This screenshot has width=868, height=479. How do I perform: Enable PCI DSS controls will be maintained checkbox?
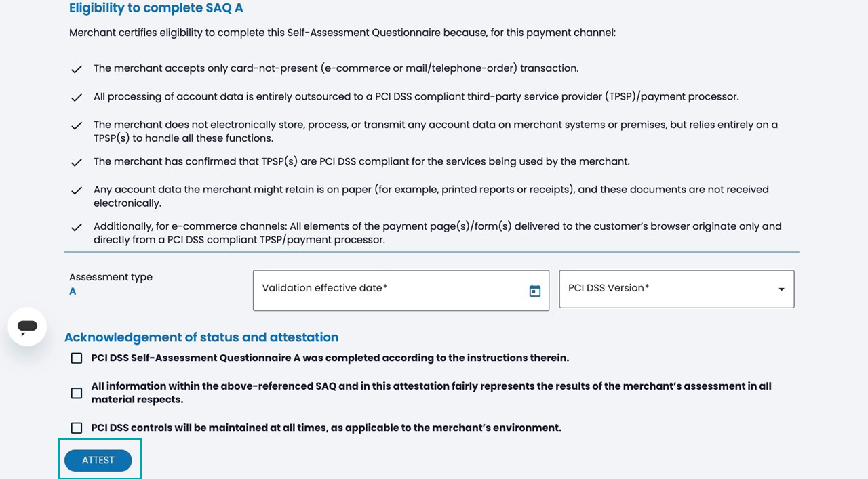[77, 428]
